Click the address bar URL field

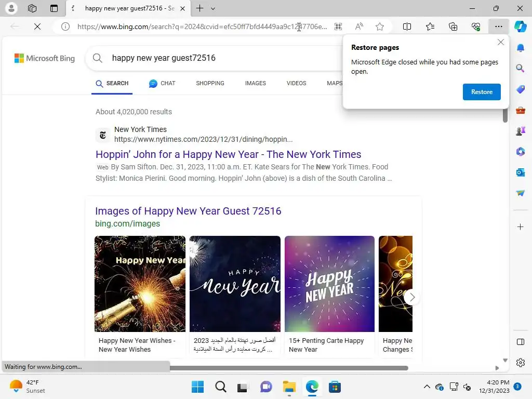tap(202, 26)
